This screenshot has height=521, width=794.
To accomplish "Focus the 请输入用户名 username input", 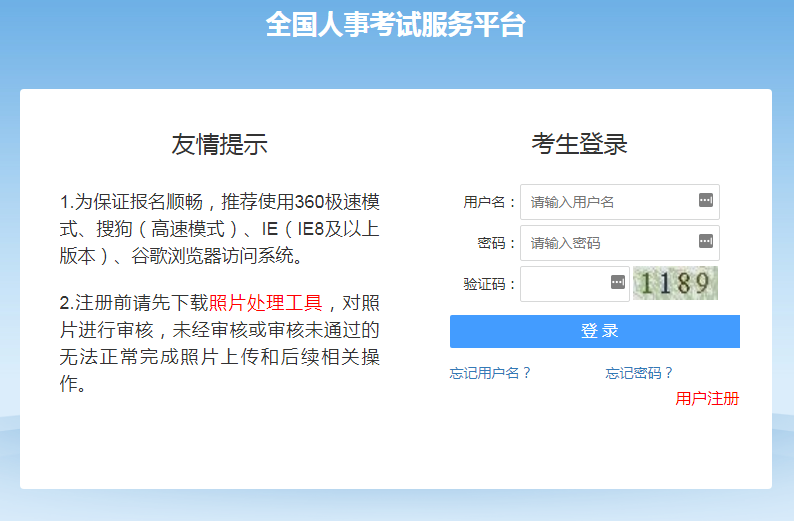I will (x=608, y=202).
